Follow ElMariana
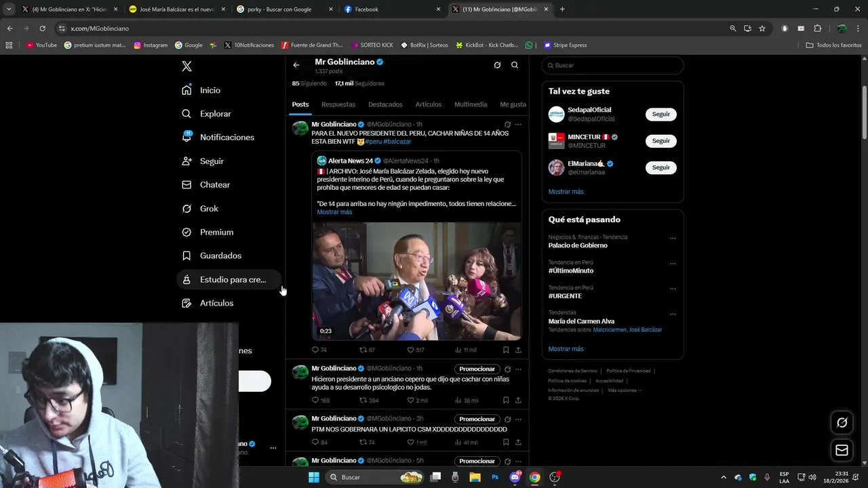868x488 pixels. (661, 167)
